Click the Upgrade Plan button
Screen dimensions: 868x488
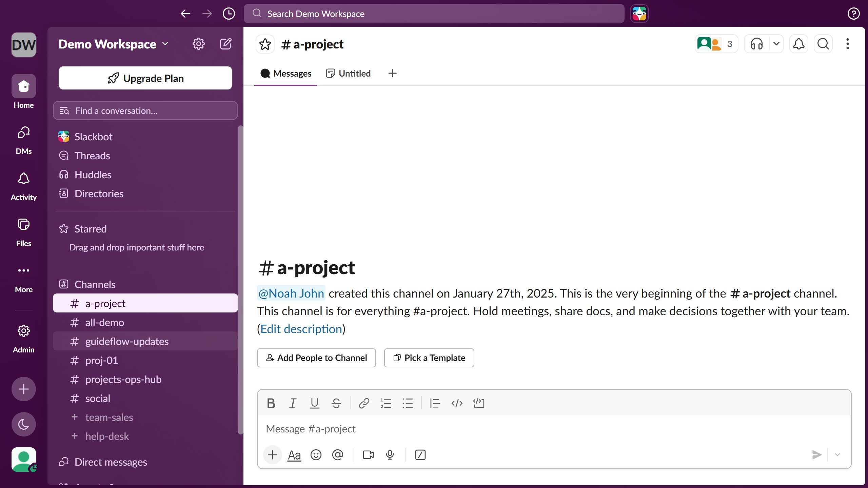tap(145, 78)
